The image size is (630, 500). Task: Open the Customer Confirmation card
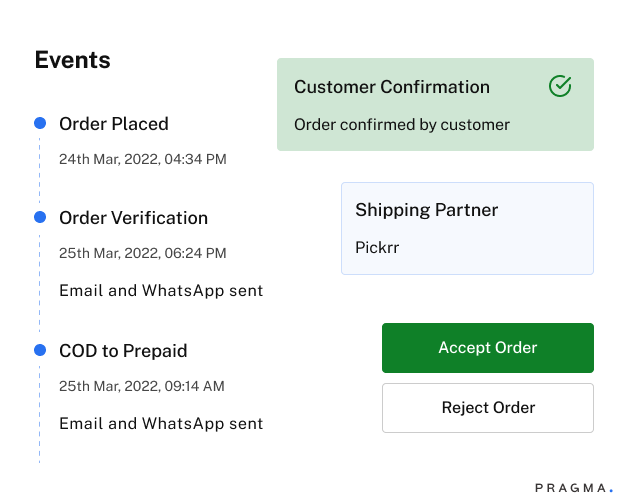pyautogui.click(x=435, y=104)
